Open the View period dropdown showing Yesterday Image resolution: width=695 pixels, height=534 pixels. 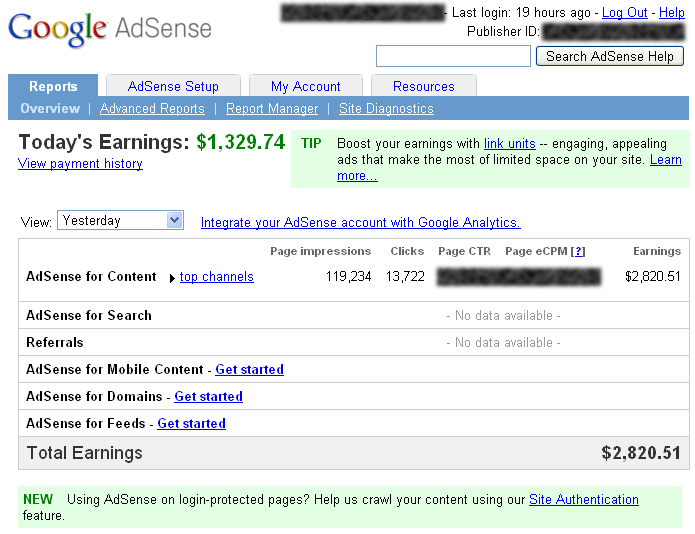pos(121,220)
